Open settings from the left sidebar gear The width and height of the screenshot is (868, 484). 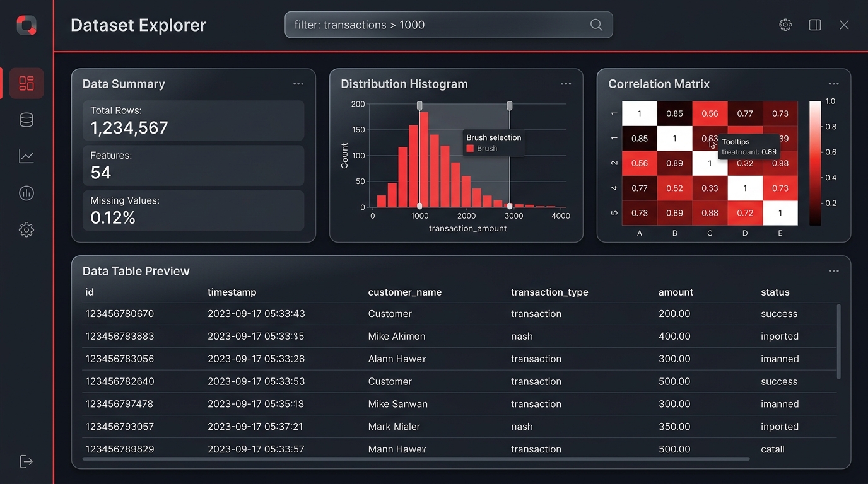coord(26,230)
